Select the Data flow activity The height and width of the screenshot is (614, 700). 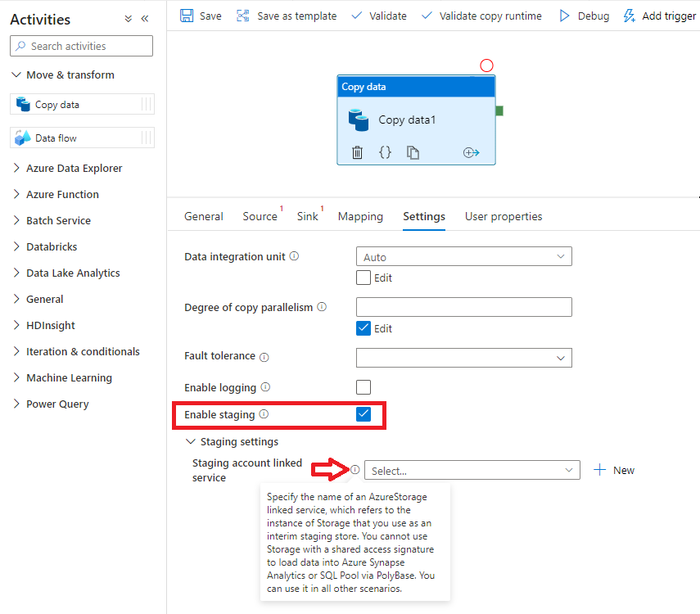click(82, 138)
